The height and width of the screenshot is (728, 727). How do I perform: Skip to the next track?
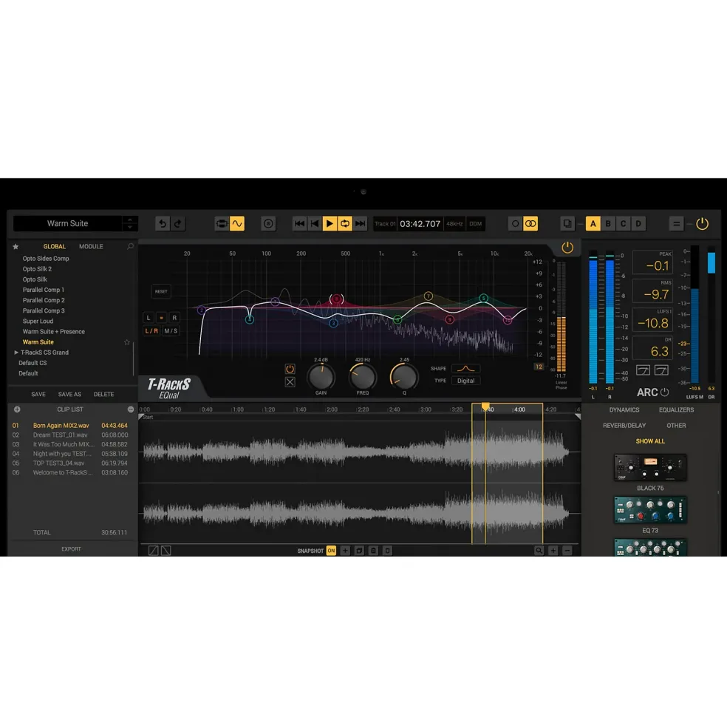click(361, 224)
